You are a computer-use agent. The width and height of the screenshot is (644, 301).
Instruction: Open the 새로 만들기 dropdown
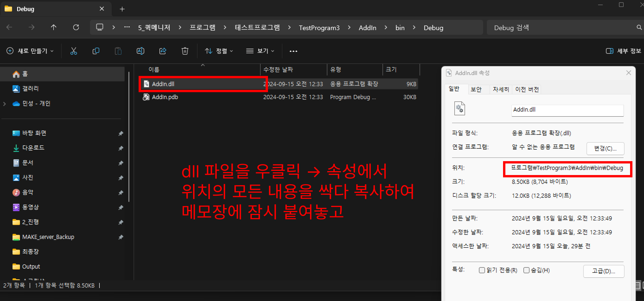30,51
